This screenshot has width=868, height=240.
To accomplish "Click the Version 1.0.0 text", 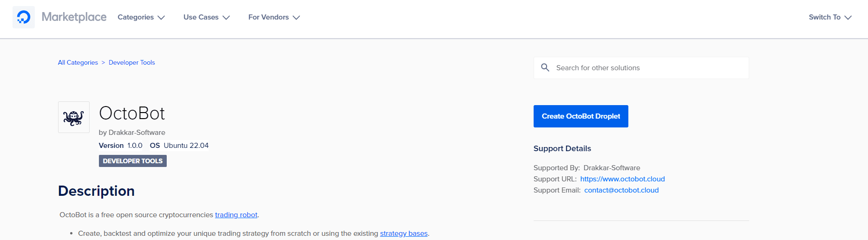I will (x=121, y=146).
